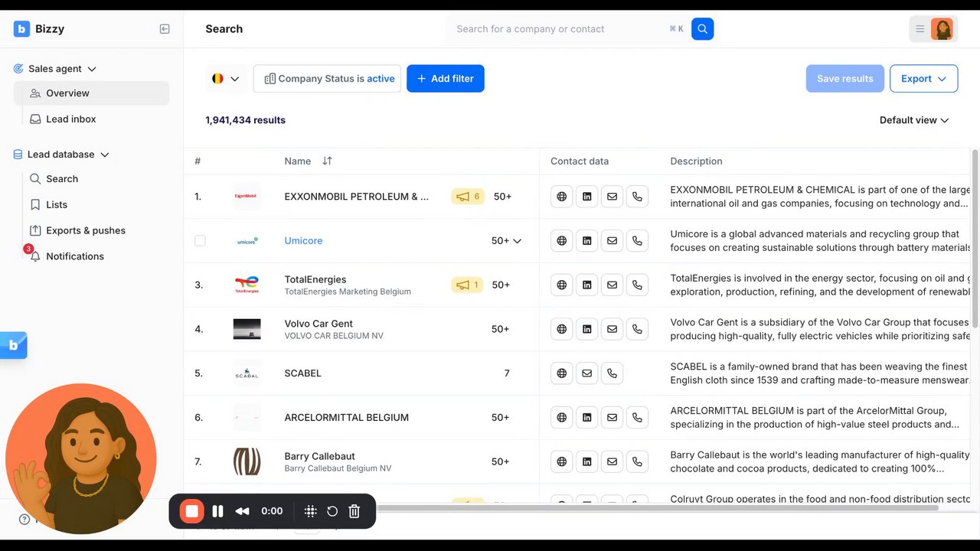Open Notifications in the sidebar
The width and height of the screenshot is (980, 551).
point(75,256)
